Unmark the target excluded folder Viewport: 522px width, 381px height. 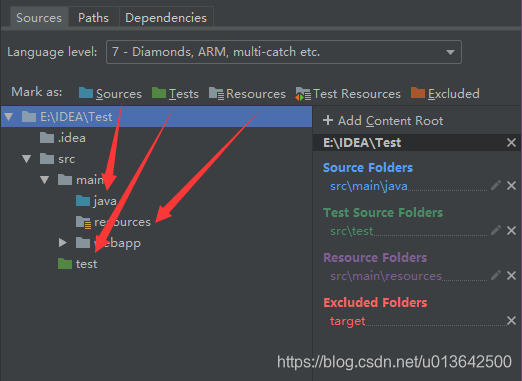pos(511,321)
